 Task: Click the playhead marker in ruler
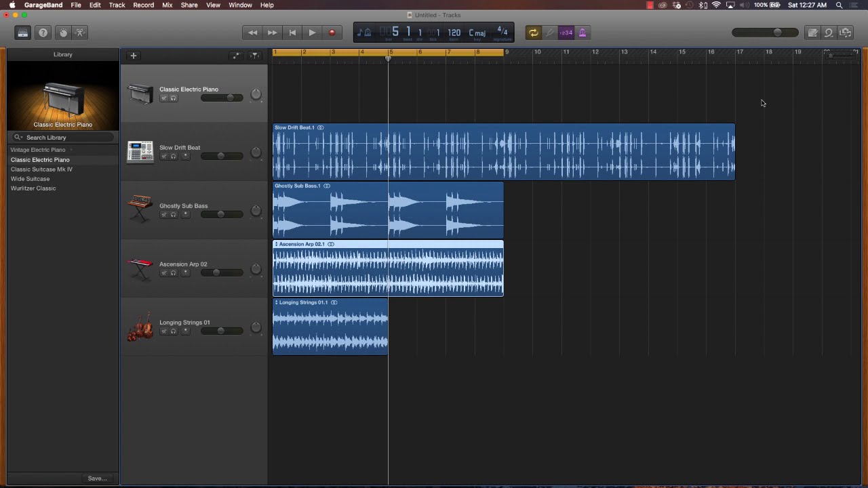pos(389,58)
